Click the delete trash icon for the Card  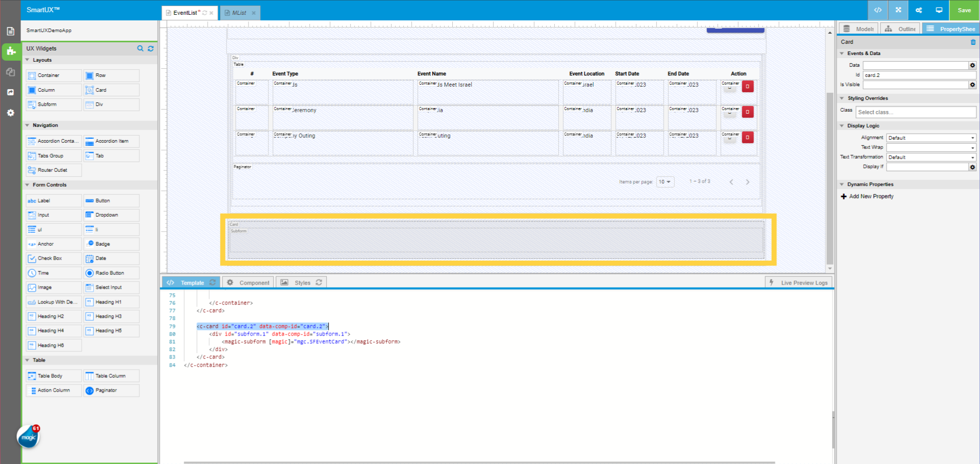(972, 42)
